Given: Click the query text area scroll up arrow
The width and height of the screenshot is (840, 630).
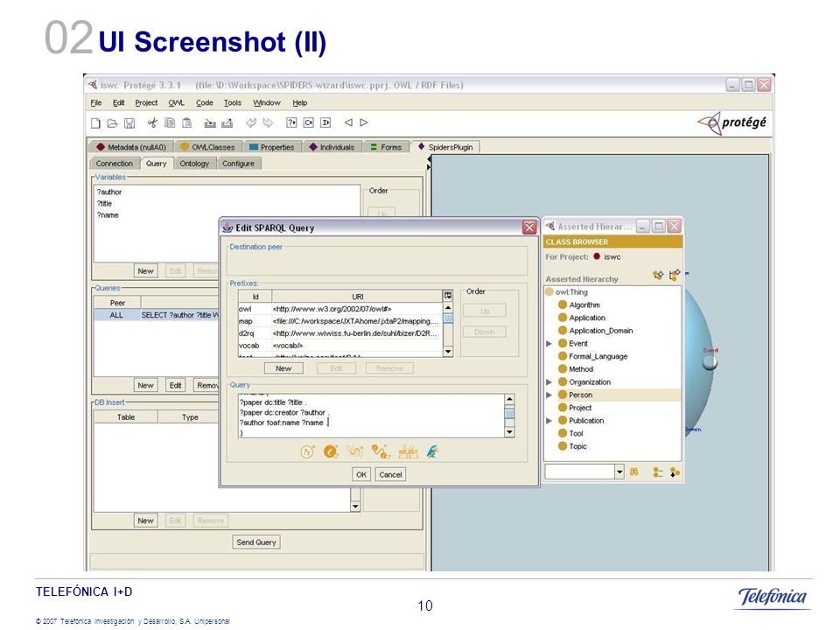Looking at the screenshot, I should coord(509,399).
